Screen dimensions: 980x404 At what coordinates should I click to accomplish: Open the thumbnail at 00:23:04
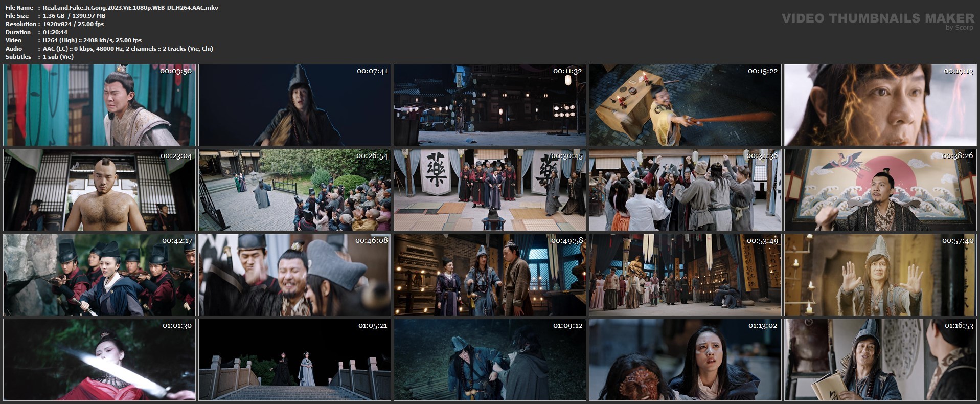tap(99, 190)
